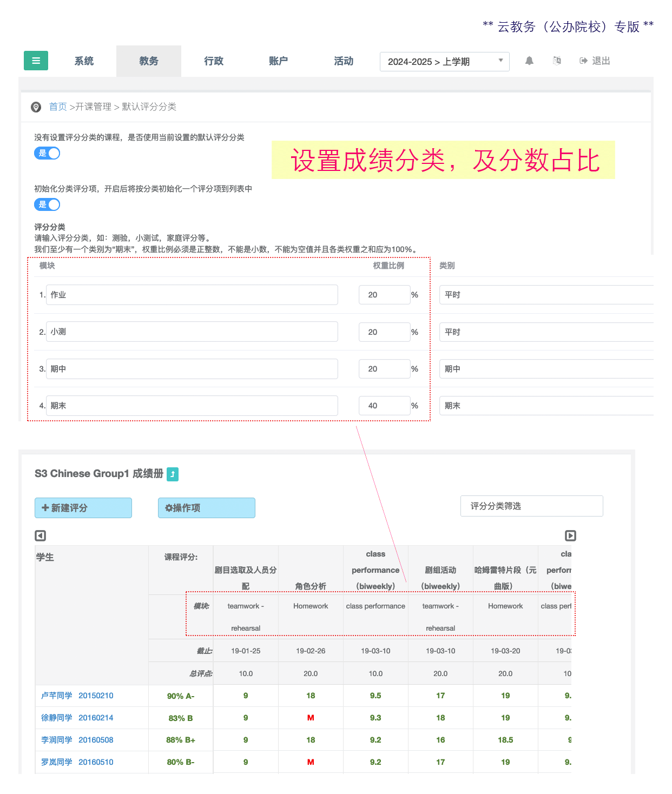Open the notifications bell
This screenshot has height=794, width=672.
tap(529, 61)
